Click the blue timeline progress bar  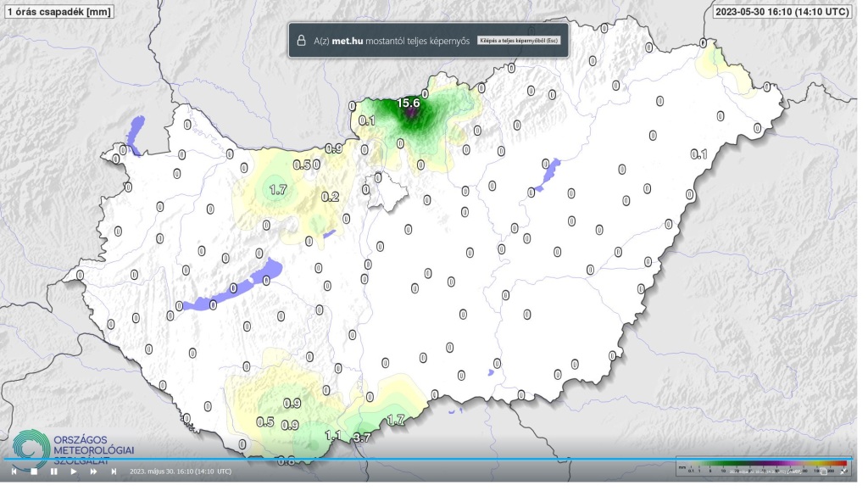click(424, 460)
